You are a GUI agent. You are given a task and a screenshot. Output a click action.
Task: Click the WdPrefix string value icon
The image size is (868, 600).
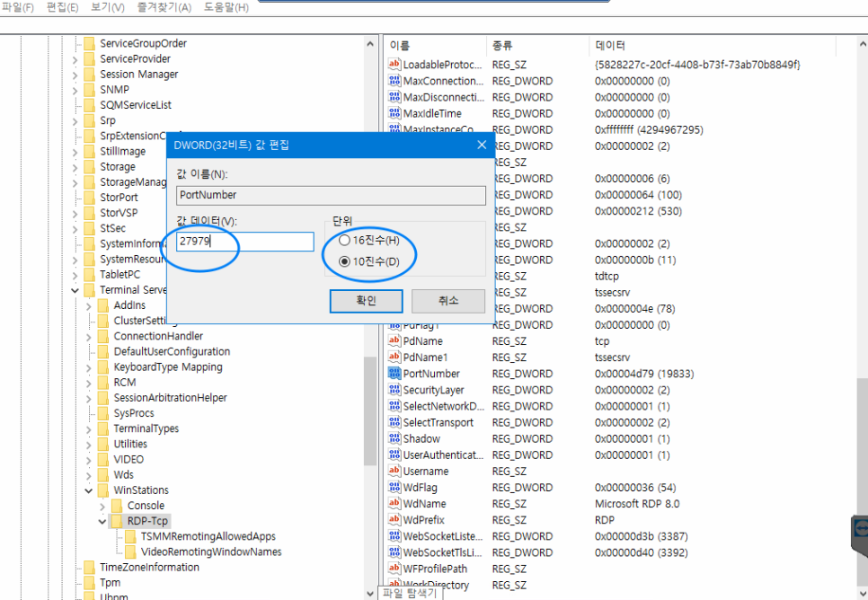click(394, 519)
